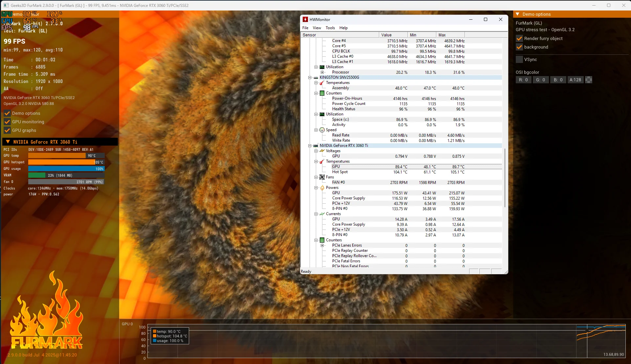Expand the Processor utilization node
Screen dimensions: 631x364
click(x=322, y=72)
